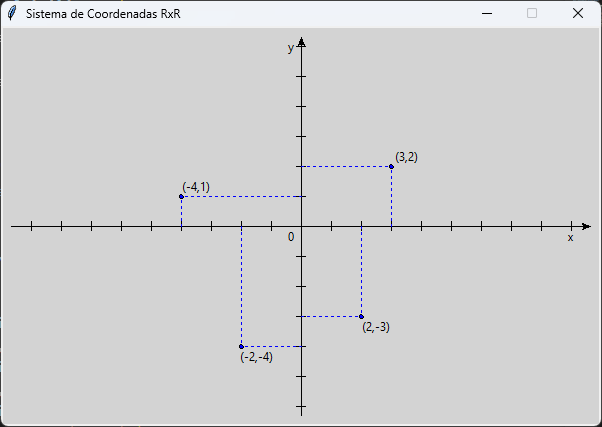Screen dimensions: 602x427
Task: Click the disabled maximize button
Action: (x=532, y=13)
